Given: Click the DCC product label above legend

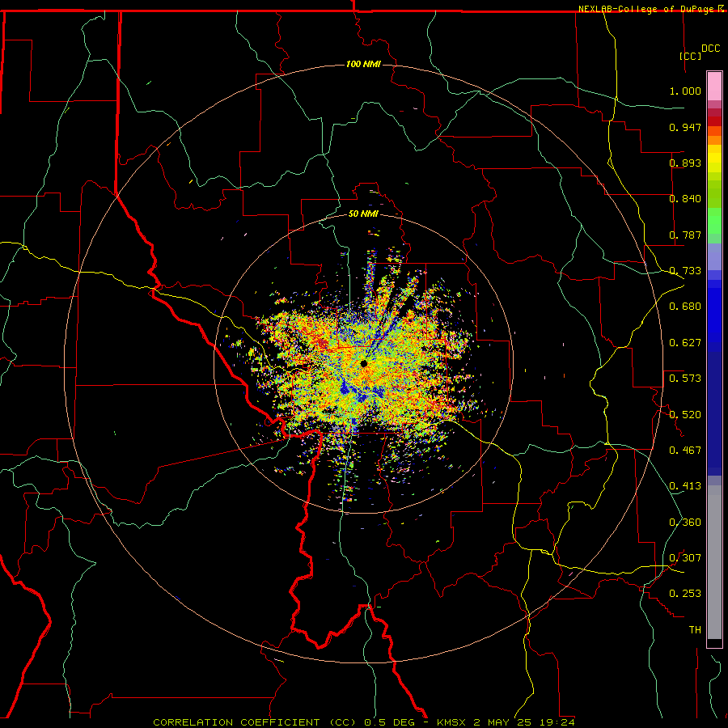Looking at the screenshot, I should [x=711, y=49].
